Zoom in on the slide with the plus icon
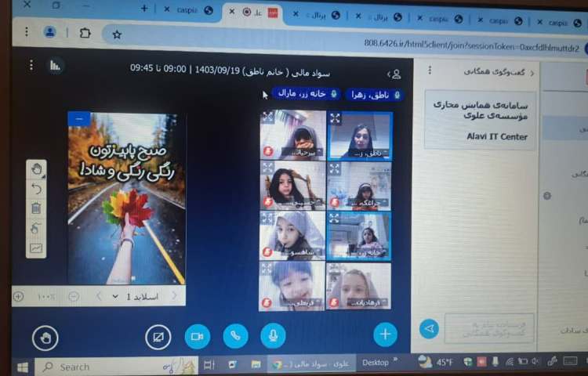Screen dimensions: 588x376 coord(18,297)
